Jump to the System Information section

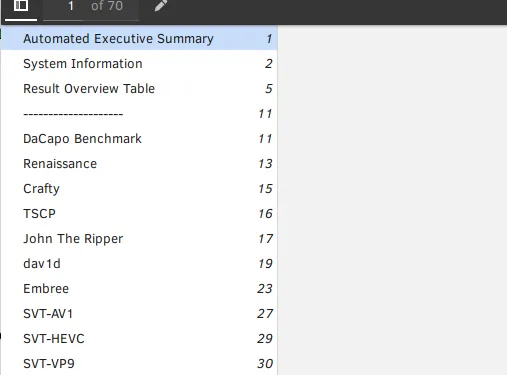(139, 64)
